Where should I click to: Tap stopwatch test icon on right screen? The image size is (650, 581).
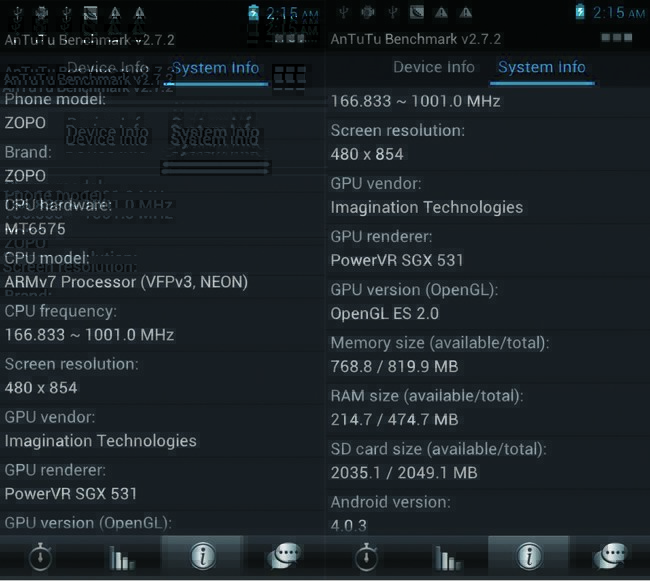pyautogui.click(x=366, y=557)
